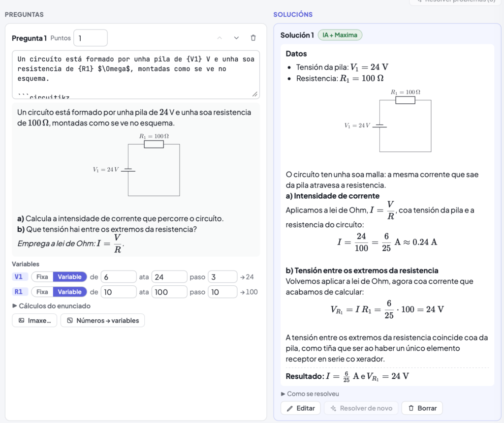Click the text area resize handle

(255, 94)
